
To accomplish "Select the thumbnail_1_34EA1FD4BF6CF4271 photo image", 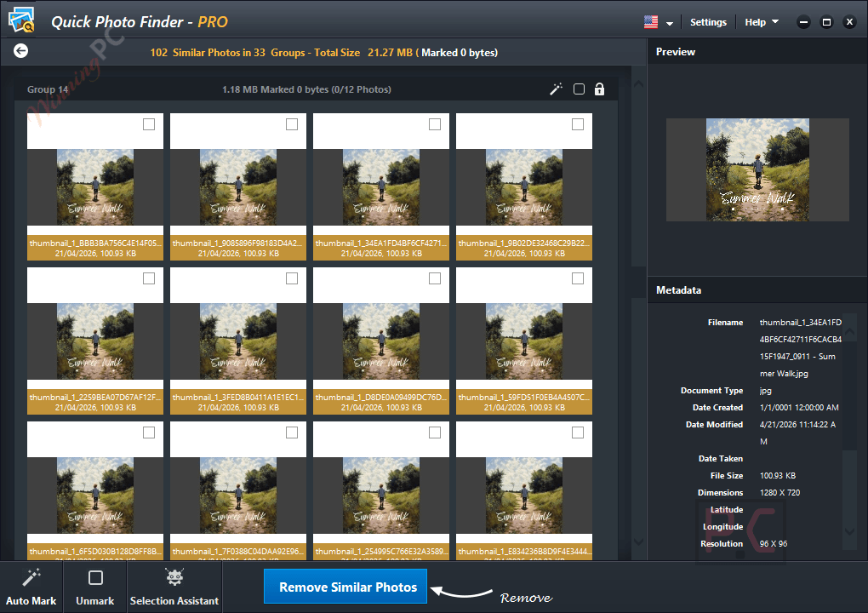I will coord(381,187).
